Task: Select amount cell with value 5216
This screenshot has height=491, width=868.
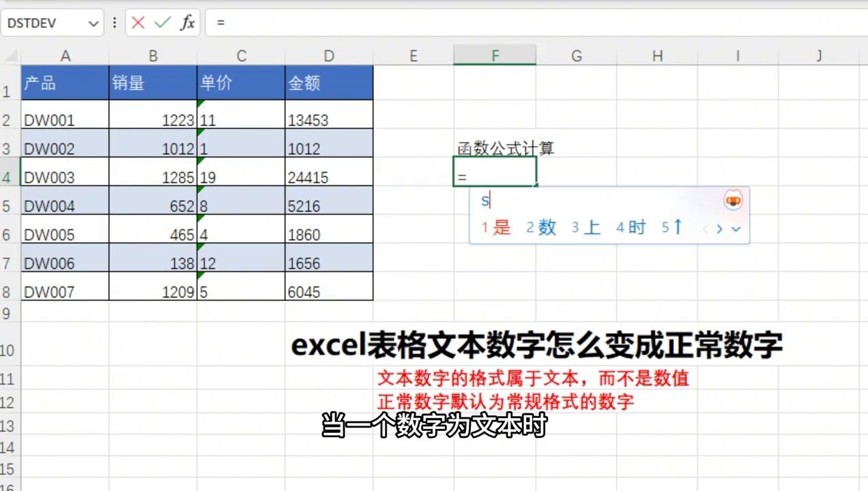Action: click(x=329, y=200)
